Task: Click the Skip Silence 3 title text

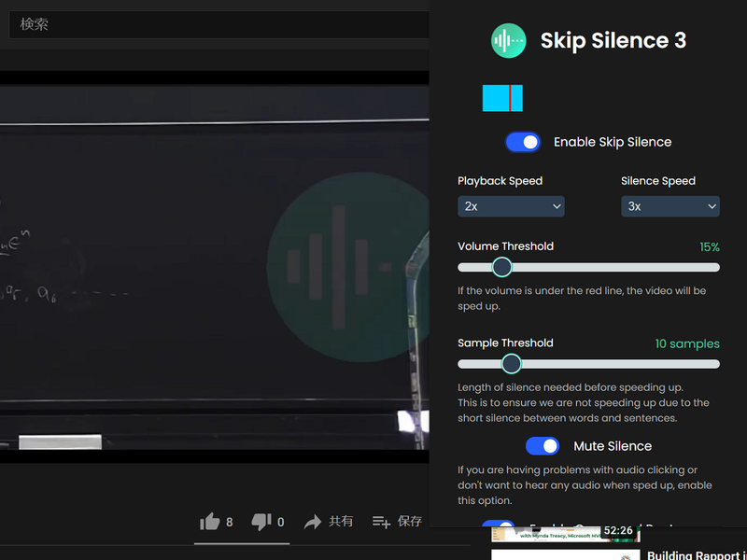Action: tap(613, 40)
